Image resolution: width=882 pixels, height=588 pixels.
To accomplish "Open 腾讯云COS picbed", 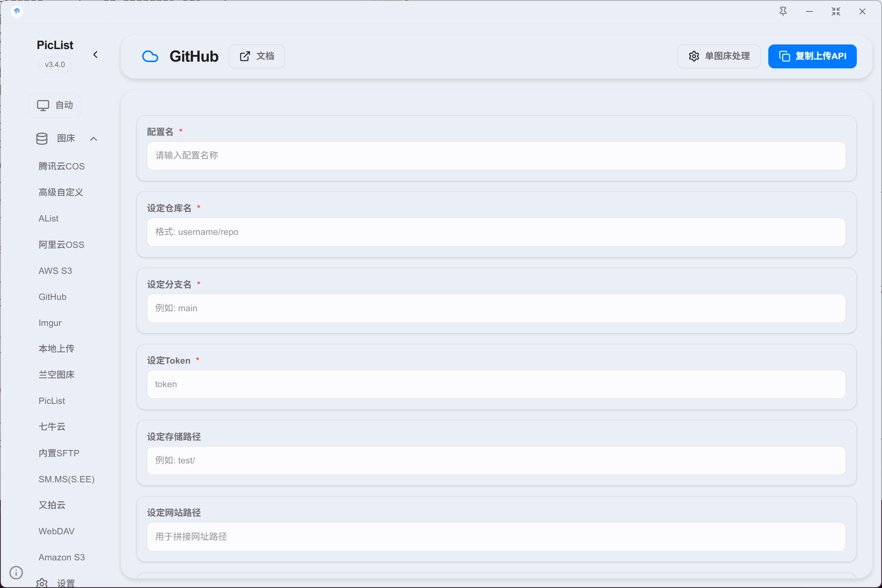I will click(x=62, y=167).
